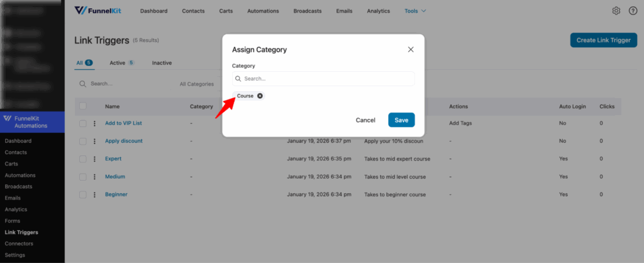Open Automations in the top navigation
This screenshot has width=644, height=263.
pos(263,11)
